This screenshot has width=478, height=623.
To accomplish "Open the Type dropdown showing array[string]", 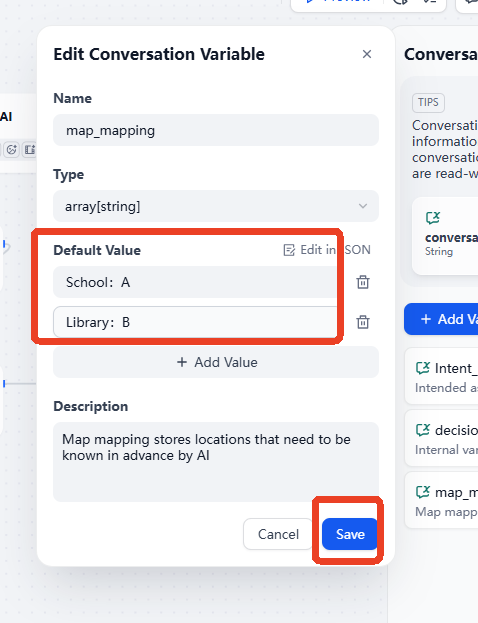I will (216, 206).
